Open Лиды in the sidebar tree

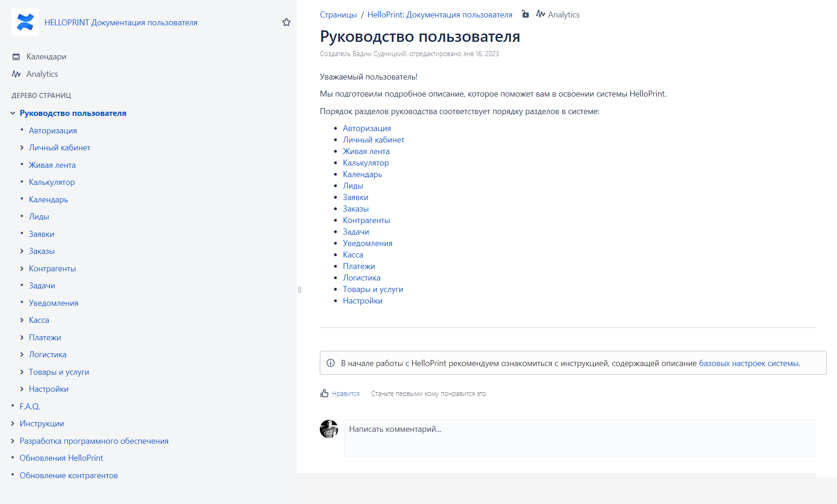[x=39, y=217]
